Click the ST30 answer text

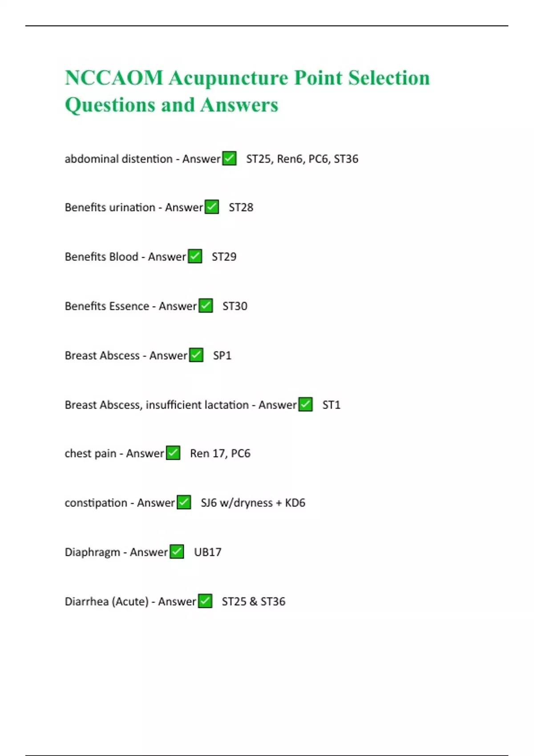(x=235, y=306)
